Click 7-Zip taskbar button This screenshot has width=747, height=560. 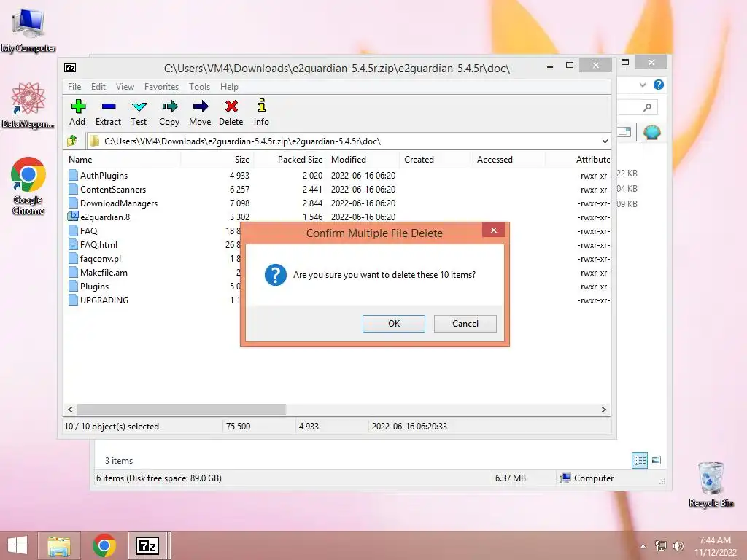point(147,545)
